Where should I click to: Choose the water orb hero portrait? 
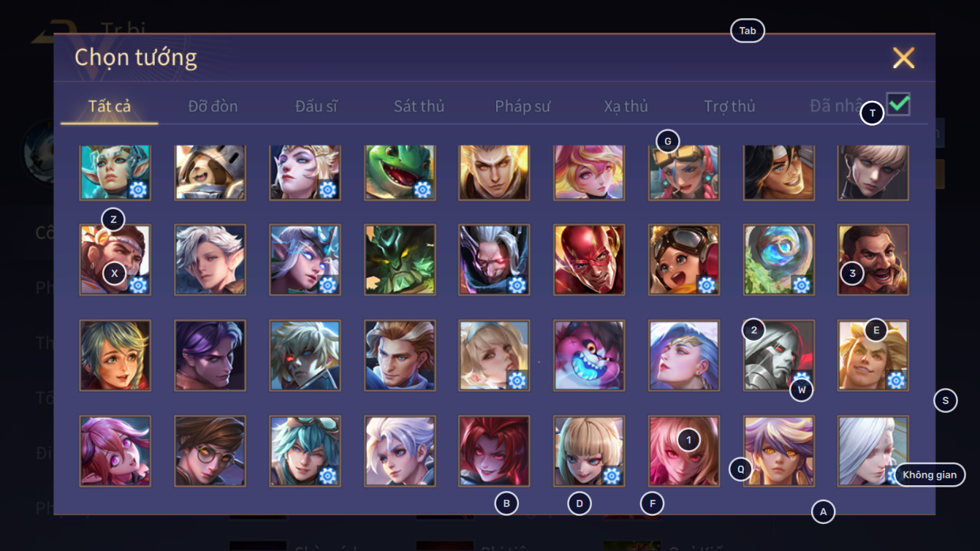[x=779, y=259]
